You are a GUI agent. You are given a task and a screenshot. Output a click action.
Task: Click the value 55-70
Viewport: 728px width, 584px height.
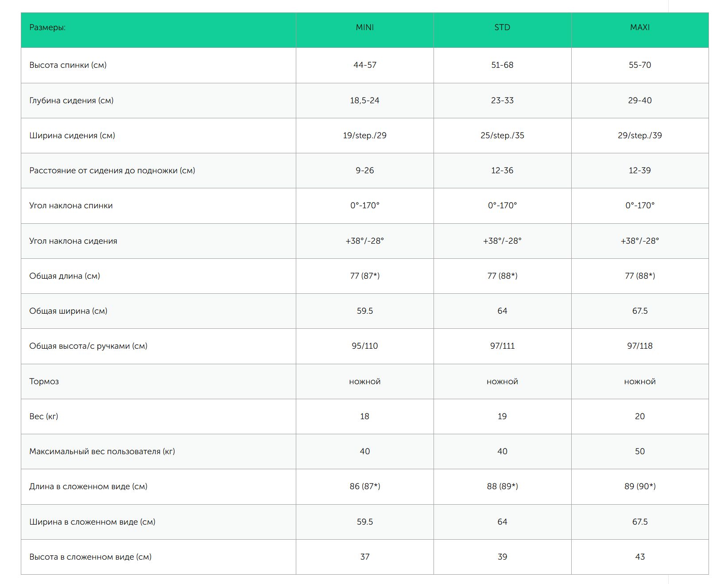coord(640,65)
